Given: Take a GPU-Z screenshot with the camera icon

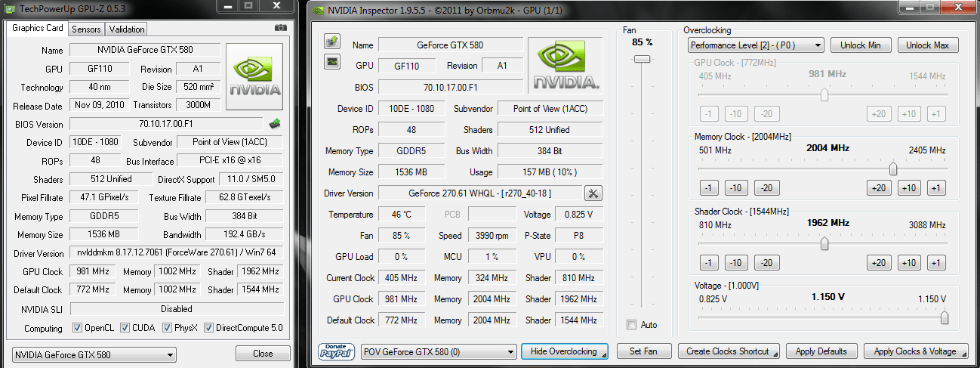Looking at the screenshot, I should (x=281, y=28).
